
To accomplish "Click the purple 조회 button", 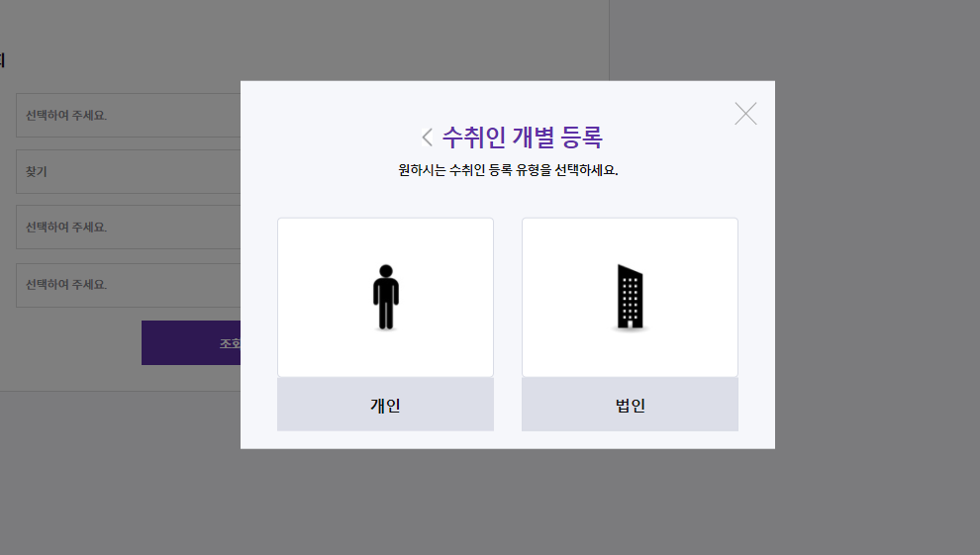I will pyautogui.click(x=191, y=342).
